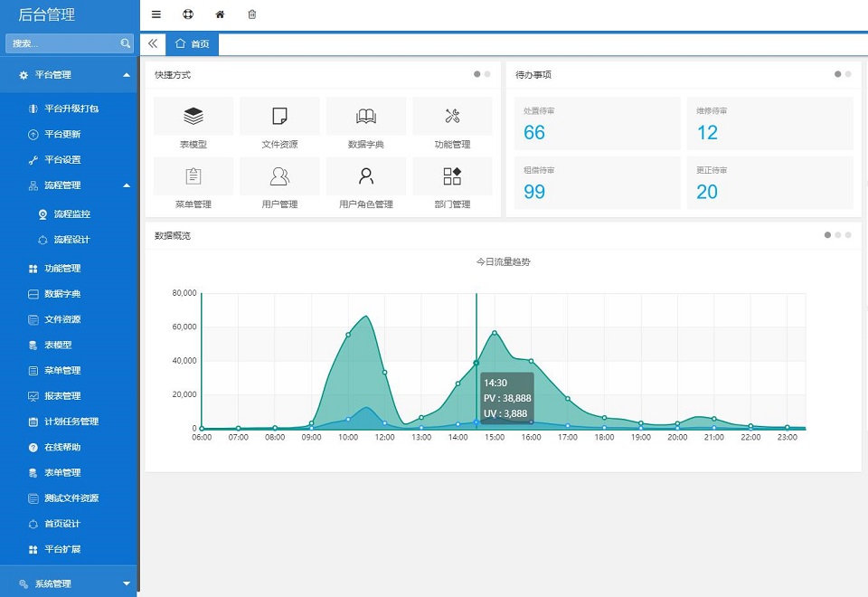Select the 首页 tab
The height and width of the screenshot is (597, 868).
tap(193, 43)
